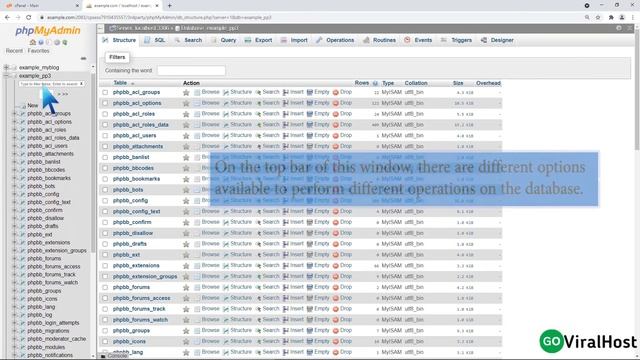Image resolution: width=640 pixels, height=360 pixels.
Task: Open the Console bar at the bottom
Action: (114, 356)
